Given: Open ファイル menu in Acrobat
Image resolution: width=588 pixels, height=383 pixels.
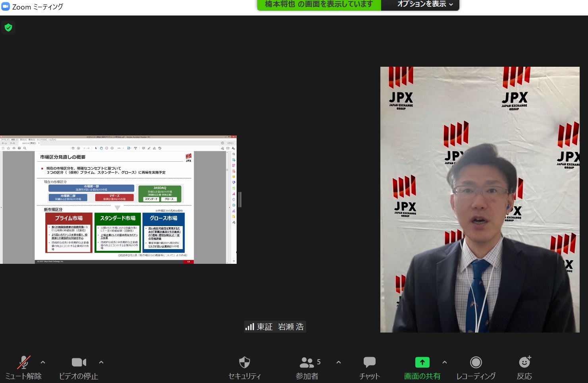Looking at the screenshot, I should coord(5,140).
